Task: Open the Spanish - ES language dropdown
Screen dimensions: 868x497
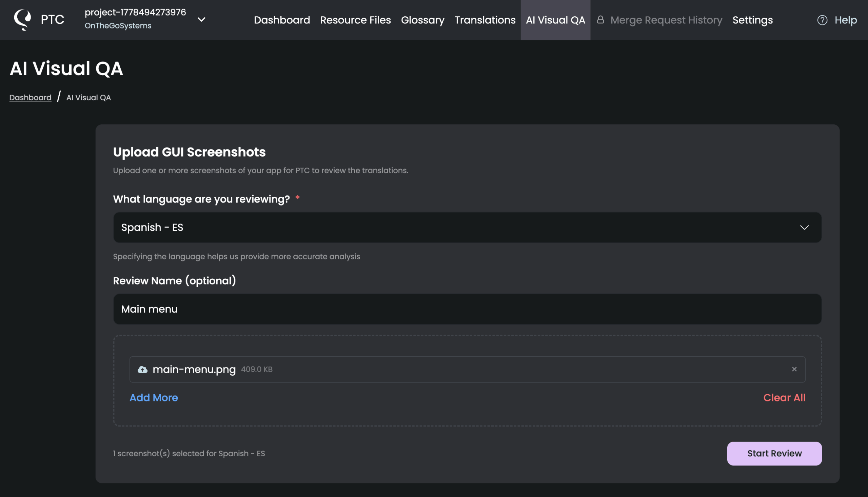Action: tap(467, 227)
